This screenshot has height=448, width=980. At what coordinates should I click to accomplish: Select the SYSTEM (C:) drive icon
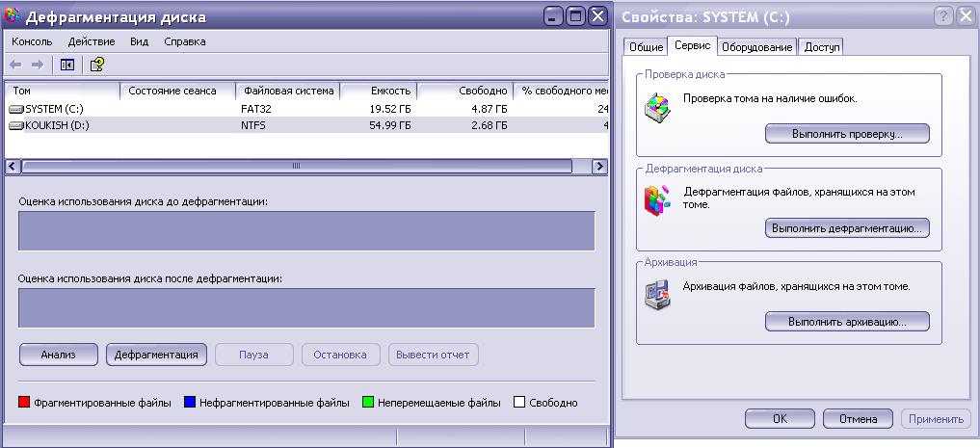click(x=16, y=109)
